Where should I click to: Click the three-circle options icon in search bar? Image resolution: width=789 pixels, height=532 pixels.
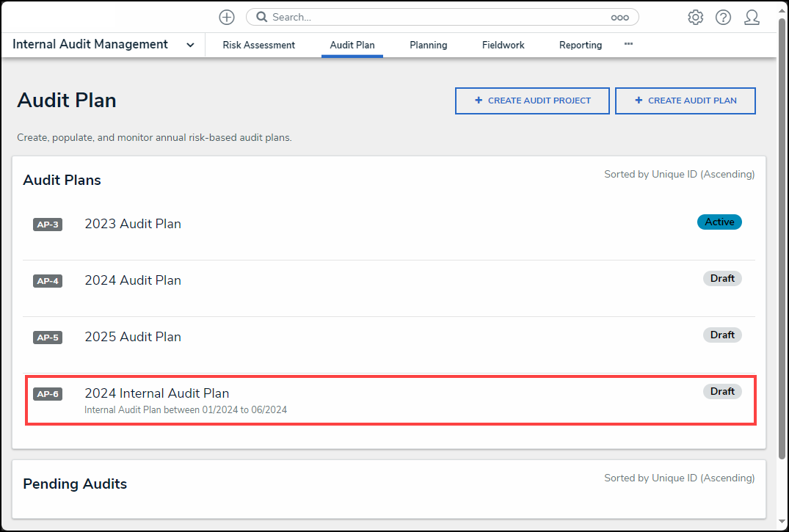pyautogui.click(x=619, y=18)
